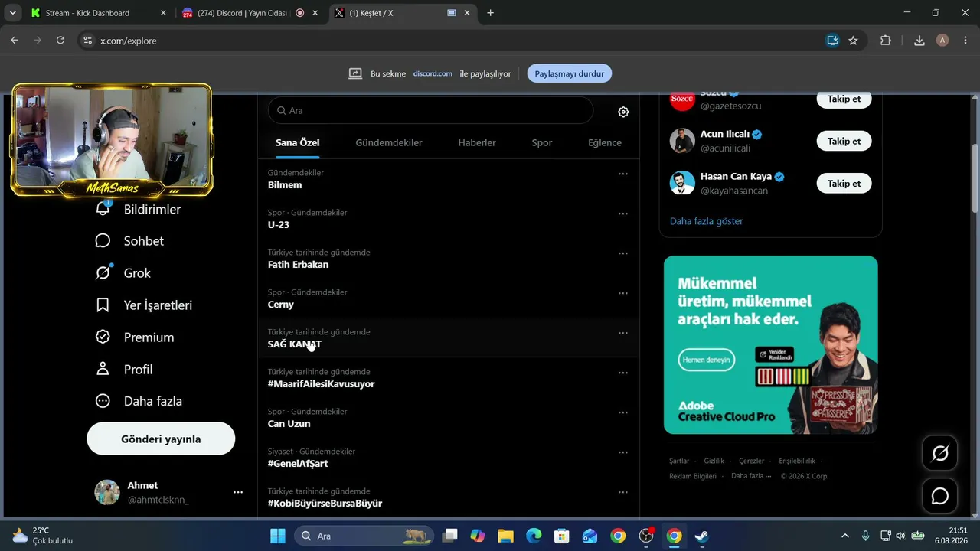980x551 pixels.
Task: Open the #GenelAfŞart trending topic
Action: pyautogui.click(x=298, y=464)
